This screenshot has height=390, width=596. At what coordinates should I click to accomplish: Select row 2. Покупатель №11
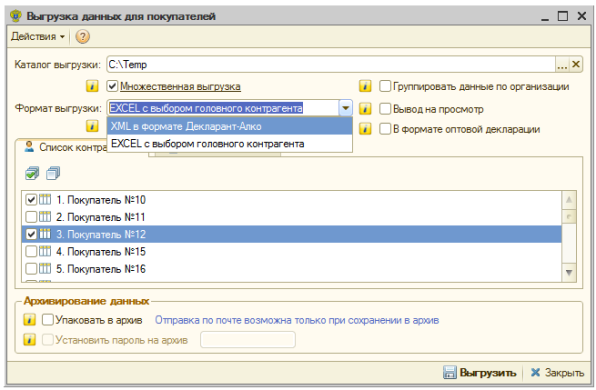tap(292, 217)
